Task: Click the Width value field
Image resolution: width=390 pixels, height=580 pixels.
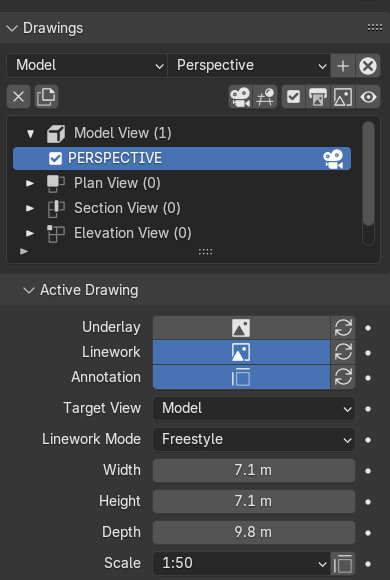Action: (x=254, y=471)
